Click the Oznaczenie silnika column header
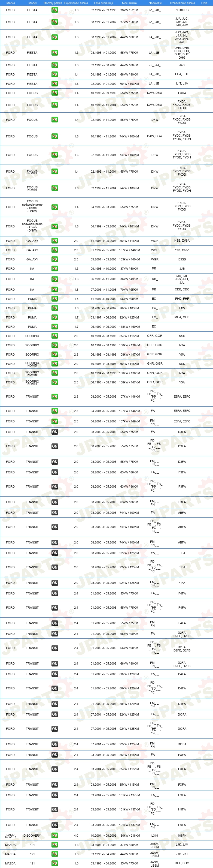The width and height of the screenshot is (213, 868). coord(182,3)
